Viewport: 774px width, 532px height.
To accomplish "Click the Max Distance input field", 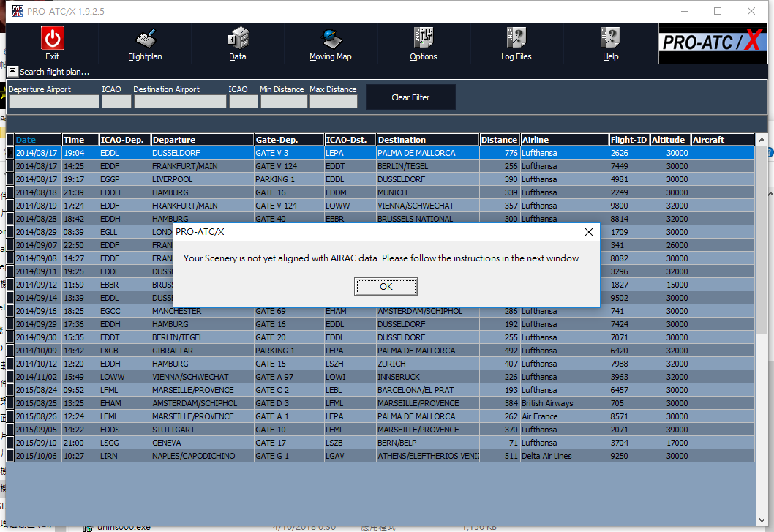I will tap(334, 101).
